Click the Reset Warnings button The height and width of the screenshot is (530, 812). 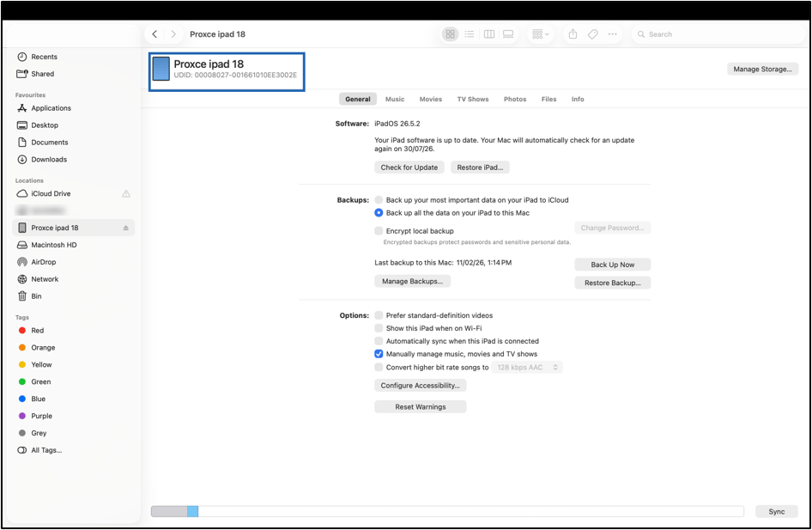pos(420,407)
